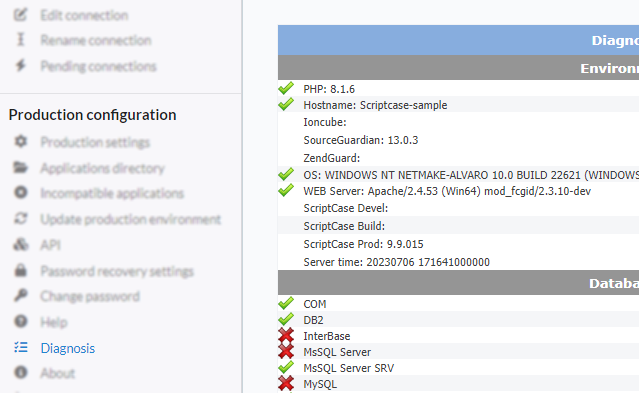Click the Change password key icon

click(20, 296)
